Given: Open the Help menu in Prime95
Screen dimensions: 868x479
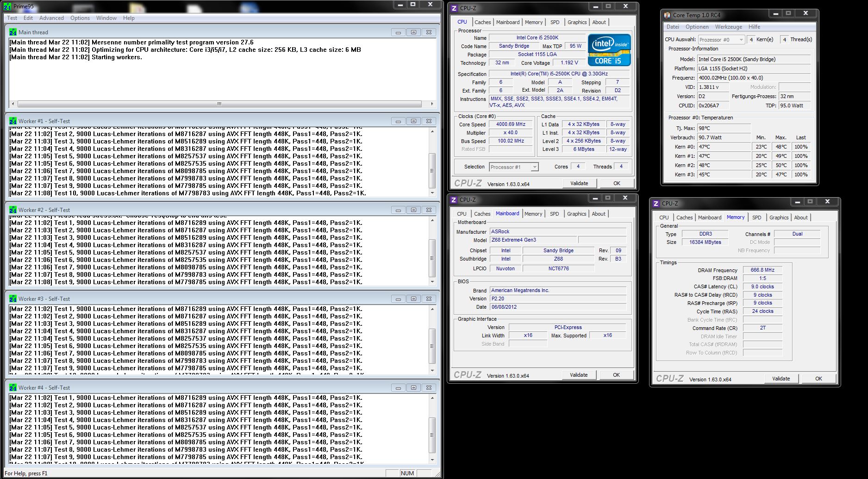Looking at the screenshot, I should [129, 18].
